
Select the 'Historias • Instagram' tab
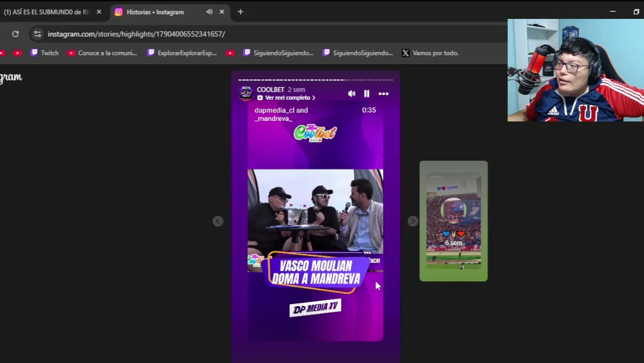click(155, 12)
